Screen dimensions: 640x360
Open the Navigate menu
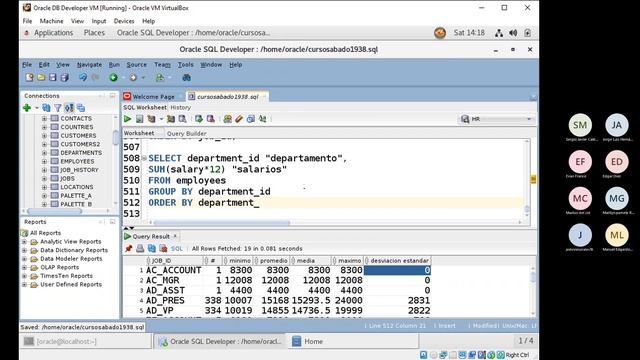pyautogui.click(x=89, y=64)
